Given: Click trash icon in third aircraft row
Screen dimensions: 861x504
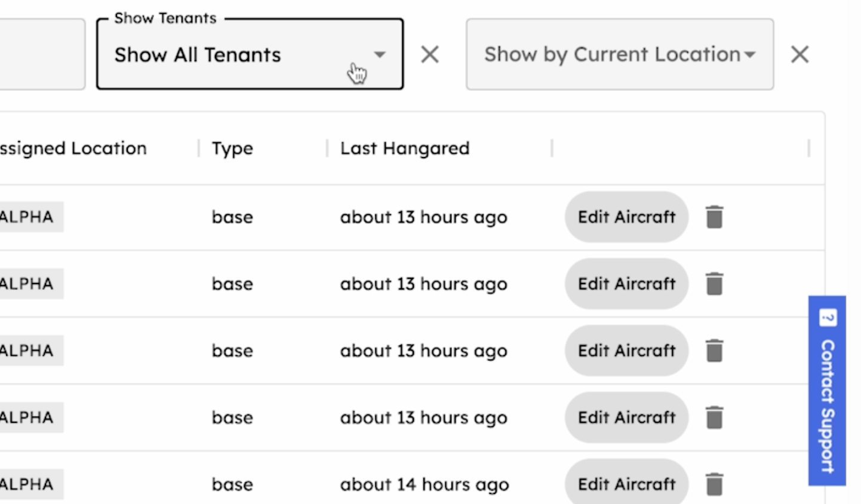Looking at the screenshot, I should [x=714, y=351].
